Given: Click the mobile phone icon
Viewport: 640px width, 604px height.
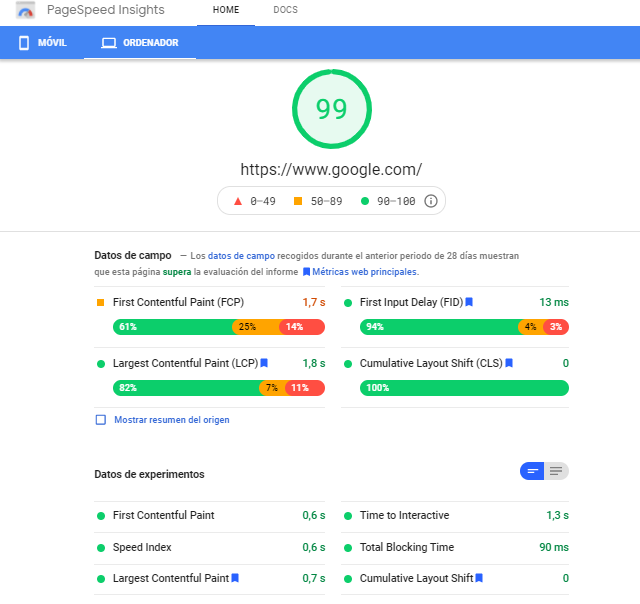Looking at the screenshot, I should pyautogui.click(x=24, y=42).
